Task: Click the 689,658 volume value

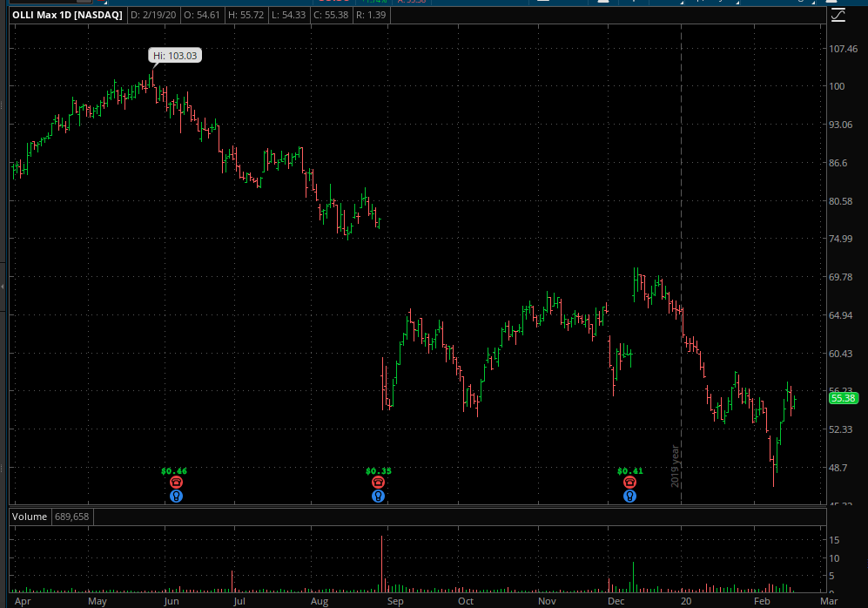Action: [x=71, y=517]
